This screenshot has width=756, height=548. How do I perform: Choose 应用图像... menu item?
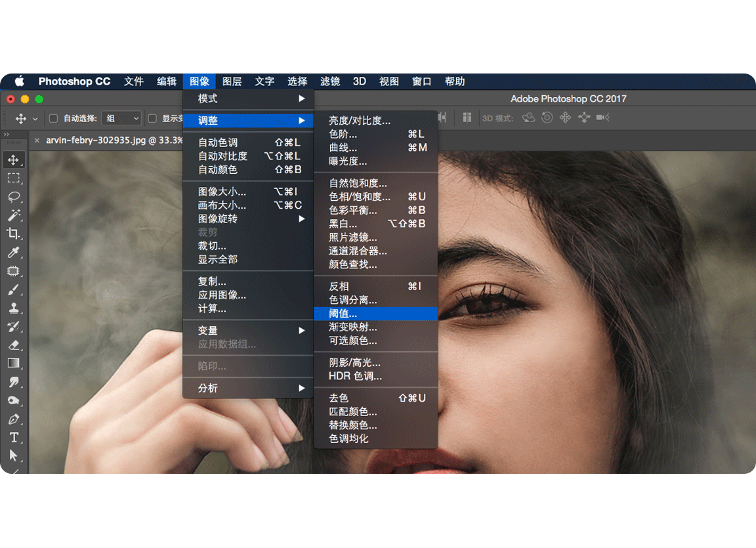(x=248, y=295)
